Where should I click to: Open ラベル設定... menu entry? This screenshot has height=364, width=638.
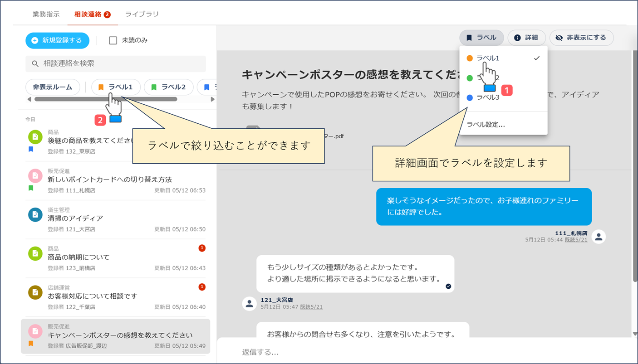coord(504,124)
